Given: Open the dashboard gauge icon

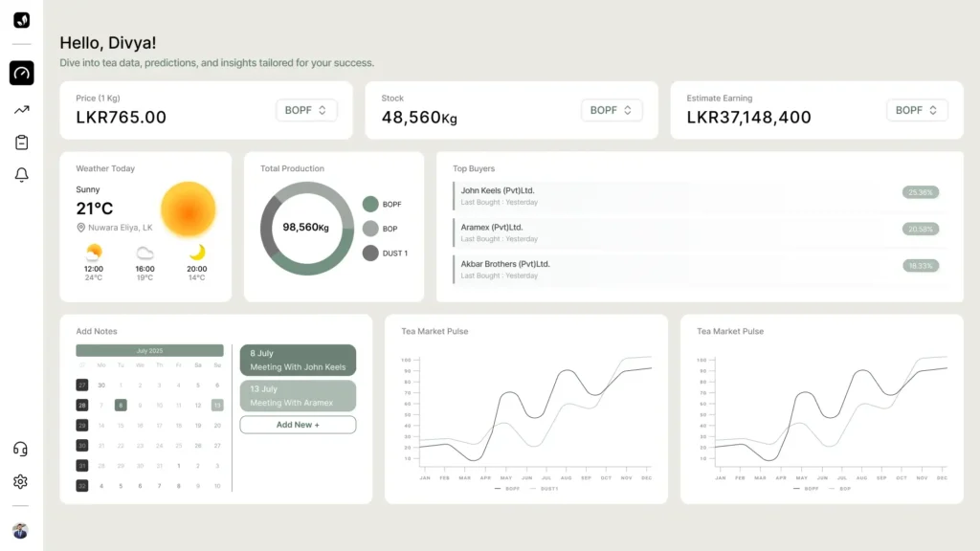Looking at the screenshot, I should point(21,74).
